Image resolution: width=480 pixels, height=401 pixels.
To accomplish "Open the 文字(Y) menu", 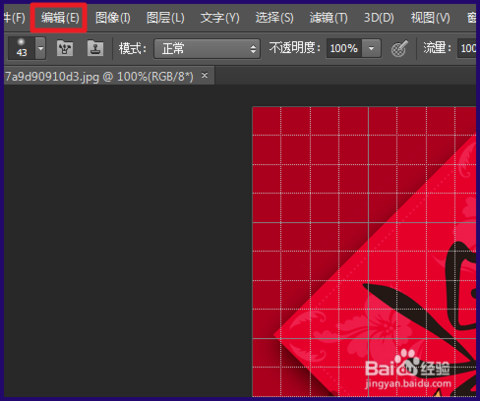I will pyautogui.click(x=220, y=18).
